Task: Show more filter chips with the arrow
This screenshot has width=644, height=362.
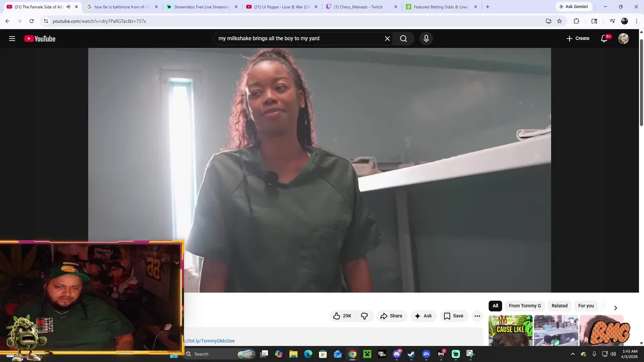Action: coord(615,308)
